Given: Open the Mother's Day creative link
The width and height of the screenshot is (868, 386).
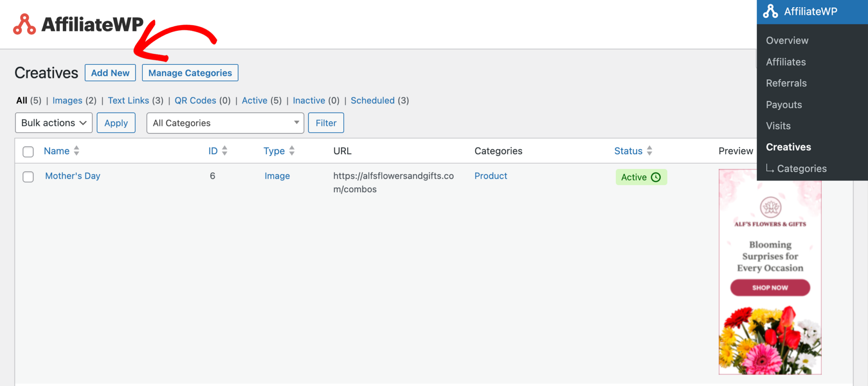Looking at the screenshot, I should (x=73, y=176).
